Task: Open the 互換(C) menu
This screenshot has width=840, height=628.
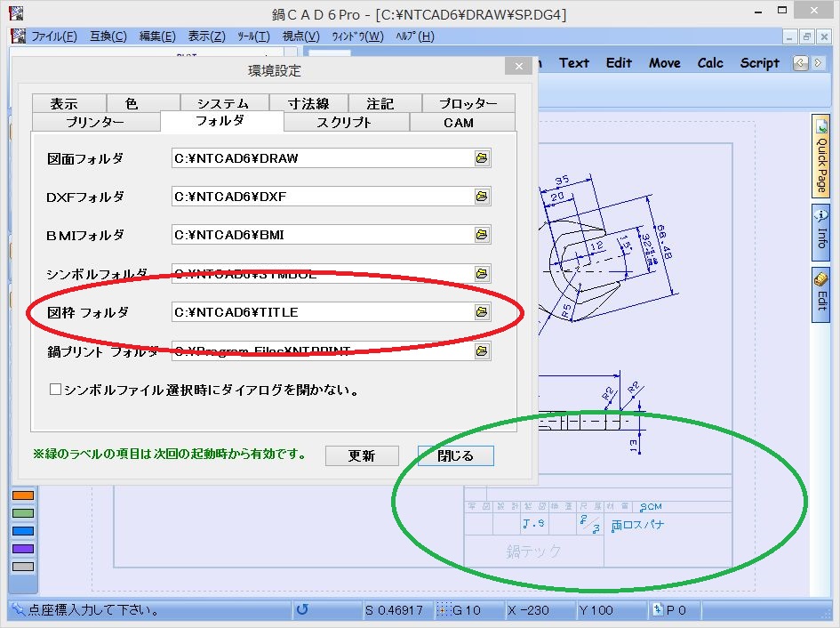Action: pos(108,36)
